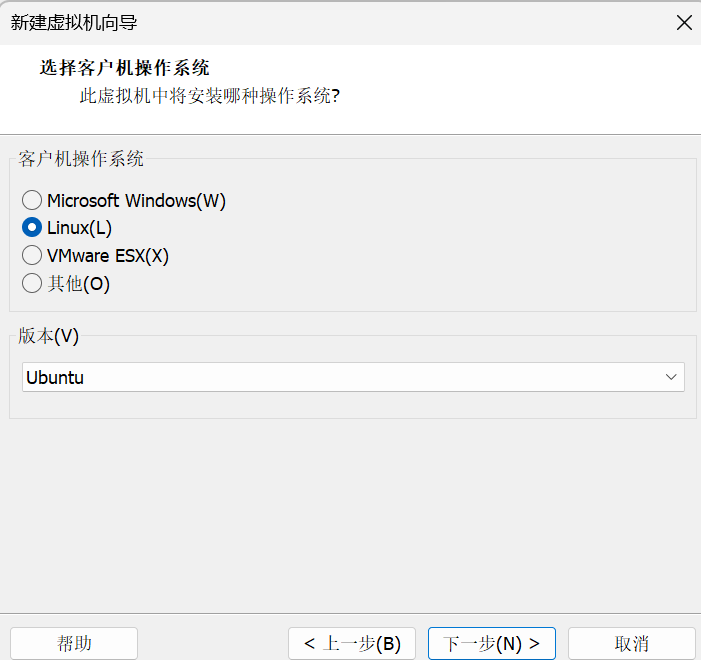Click the 新建虚拟机向导 title bar text
This screenshot has height=660, width=701.
[x=74, y=22]
